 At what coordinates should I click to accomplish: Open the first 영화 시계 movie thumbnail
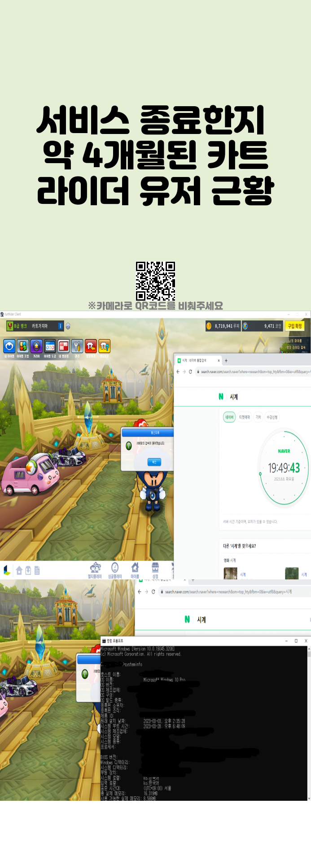click(x=230, y=573)
